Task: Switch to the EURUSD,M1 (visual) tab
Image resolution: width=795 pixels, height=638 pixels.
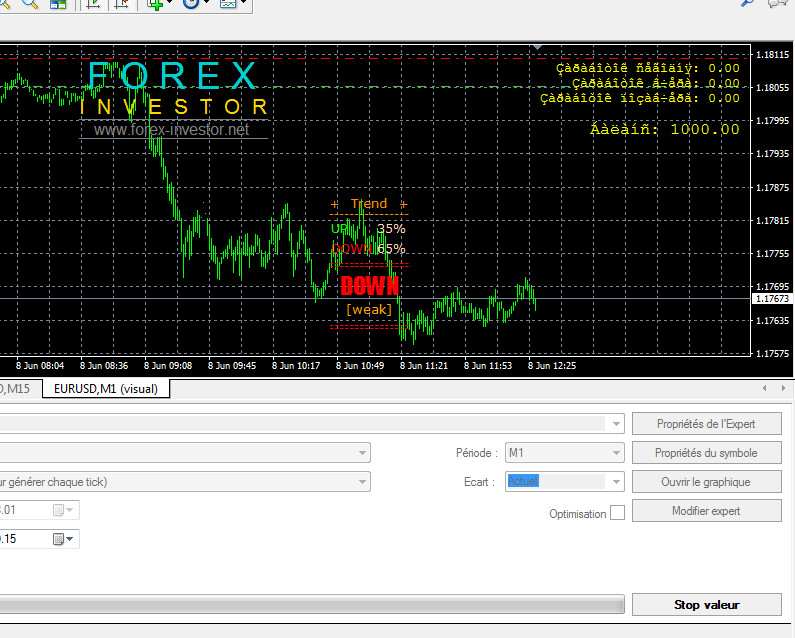Action: [x=106, y=389]
